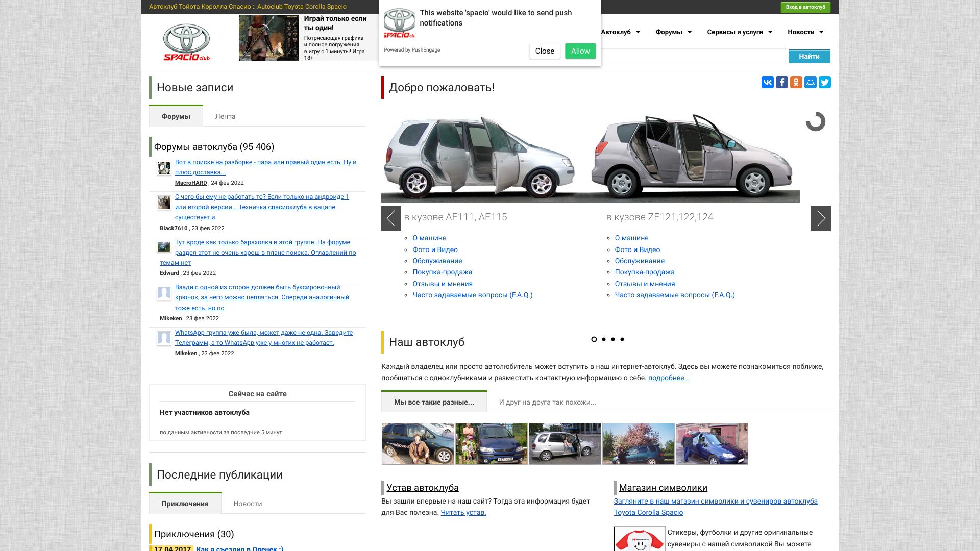Screen dimensions: 980x551
Task: Click the Toyota Spacio club logo
Action: [187, 42]
